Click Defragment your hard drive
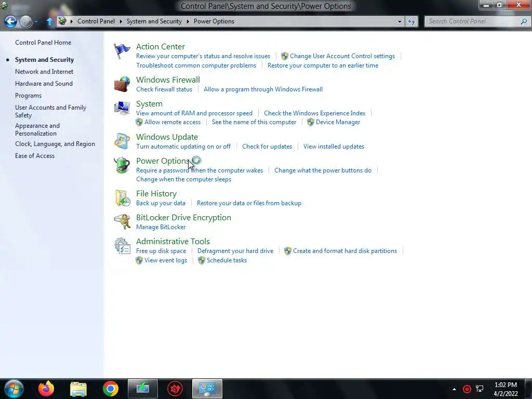532x399 pixels. 235,251
